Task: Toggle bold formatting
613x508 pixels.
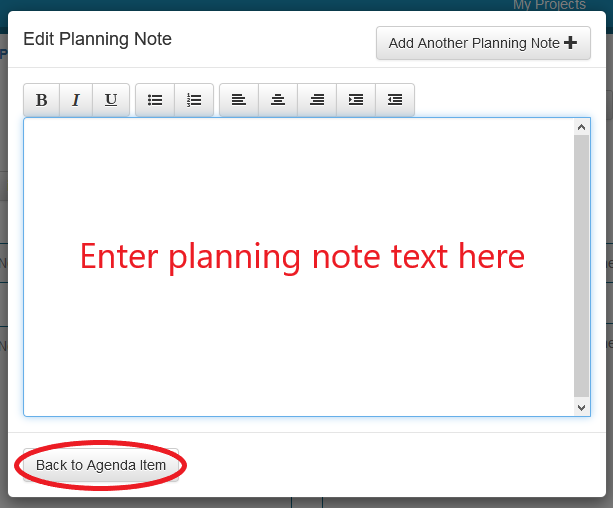Action: pyautogui.click(x=42, y=100)
